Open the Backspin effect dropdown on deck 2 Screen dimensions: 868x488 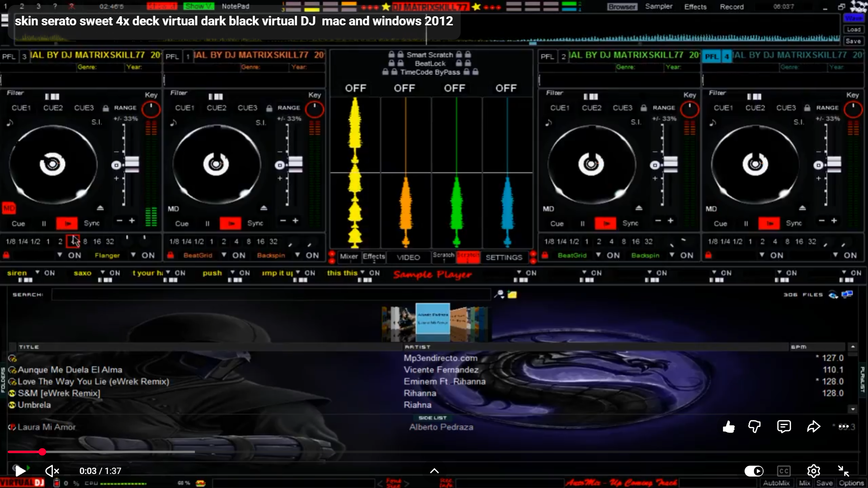(672, 255)
